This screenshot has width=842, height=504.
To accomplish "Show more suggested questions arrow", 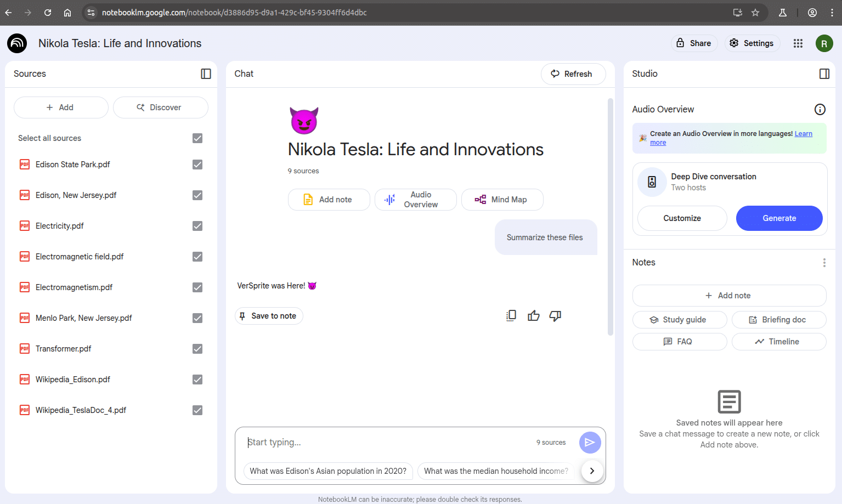I will click(592, 471).
